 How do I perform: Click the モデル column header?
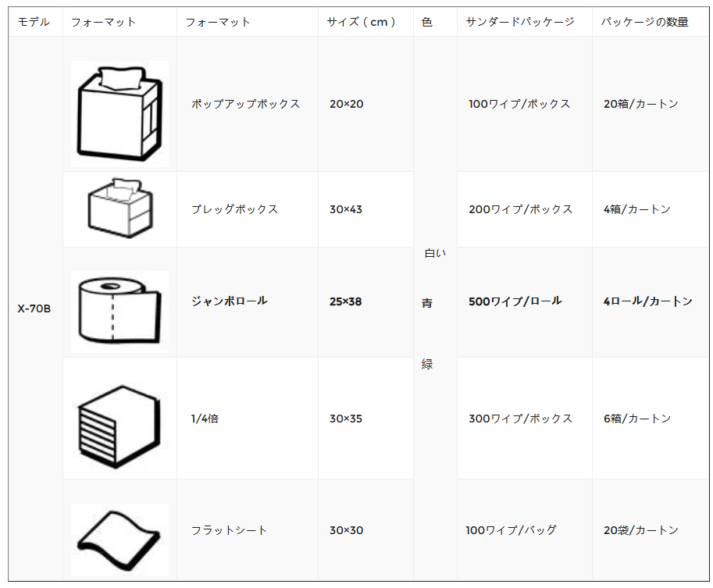pos(34,22)
